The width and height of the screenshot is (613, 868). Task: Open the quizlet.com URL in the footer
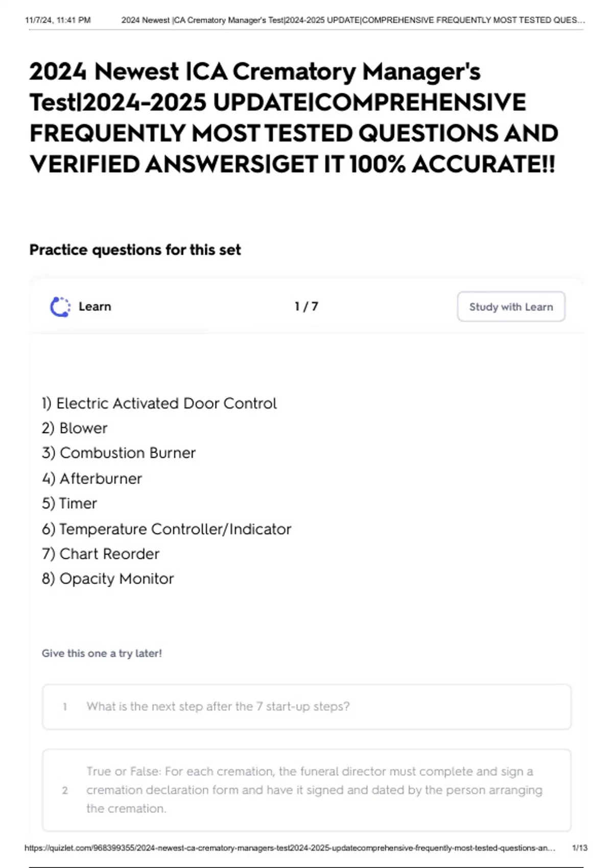(290, 848)
